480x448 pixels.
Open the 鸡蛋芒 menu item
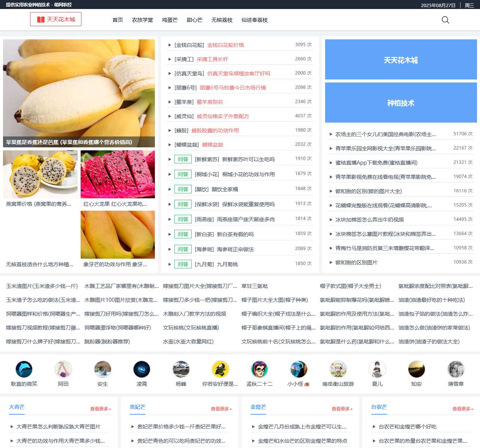click(169, 20)
